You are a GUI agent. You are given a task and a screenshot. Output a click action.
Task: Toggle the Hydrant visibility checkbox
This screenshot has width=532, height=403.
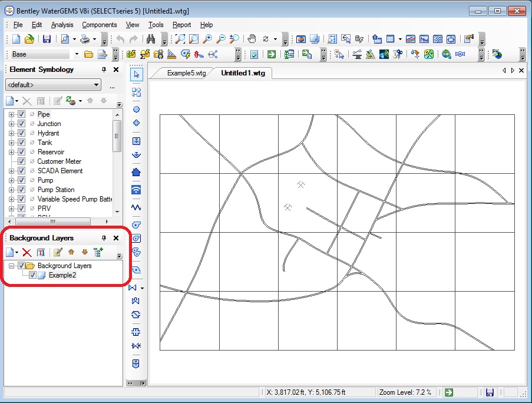point(21,133)
